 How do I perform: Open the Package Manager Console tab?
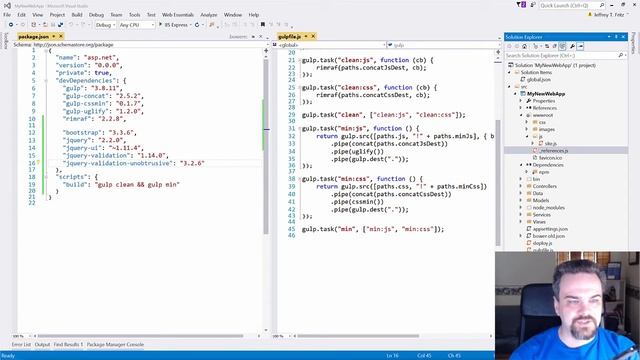pyautogui.click(x=115, y=345)
